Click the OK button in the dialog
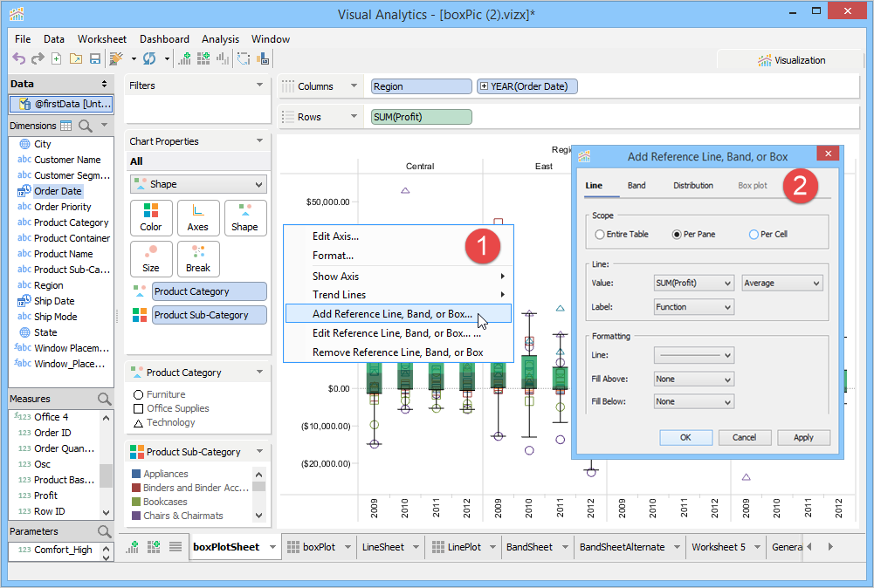The height and width of the screenshot is (588, 874). pyautogui.click(x=685, y=437)
